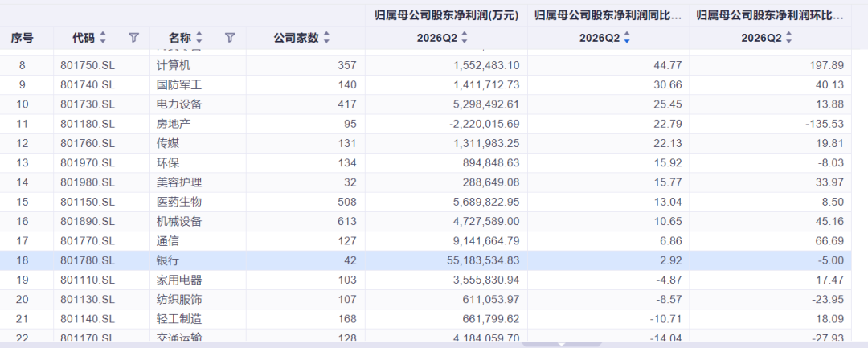Click code 801180.SL

88,124
